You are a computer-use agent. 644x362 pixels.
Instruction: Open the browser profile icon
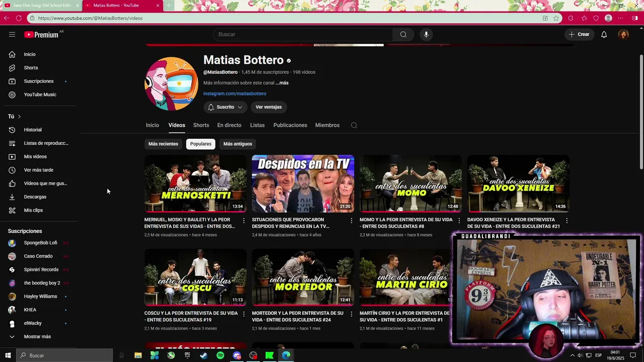(x=608, y=18)
